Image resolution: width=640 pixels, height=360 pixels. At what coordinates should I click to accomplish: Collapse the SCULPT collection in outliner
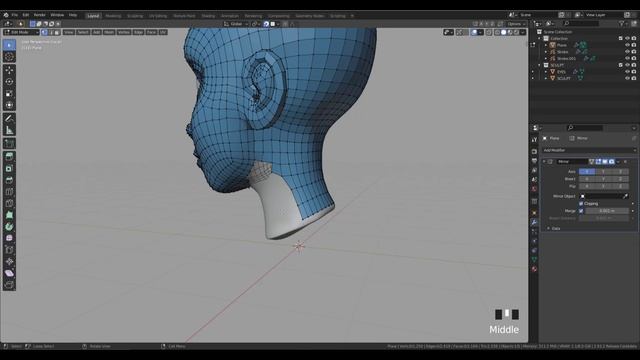tap(540, 65)
